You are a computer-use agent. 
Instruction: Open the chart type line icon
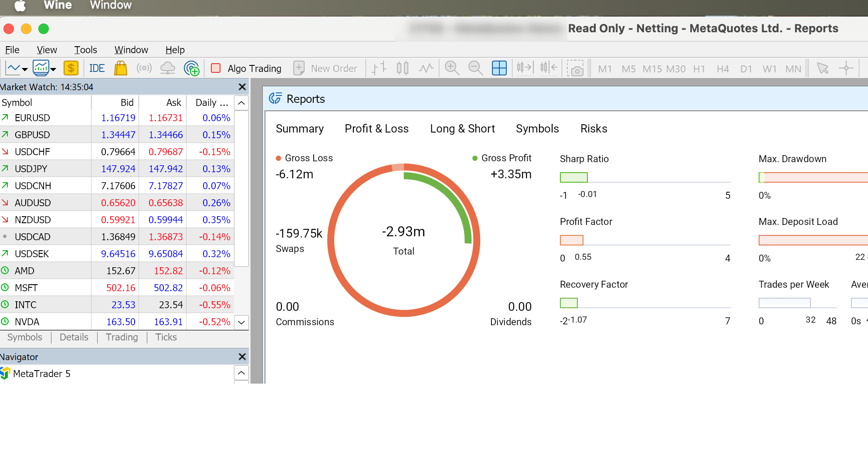point(13,68)
